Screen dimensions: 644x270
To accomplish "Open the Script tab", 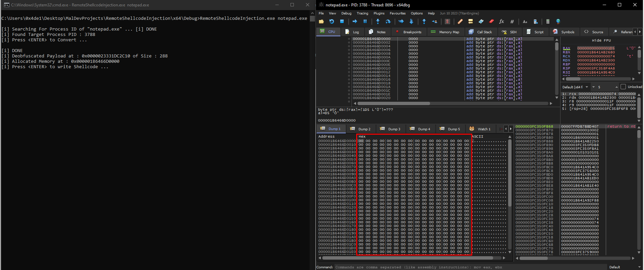I will pyautogui.click(x=535, y=32).
